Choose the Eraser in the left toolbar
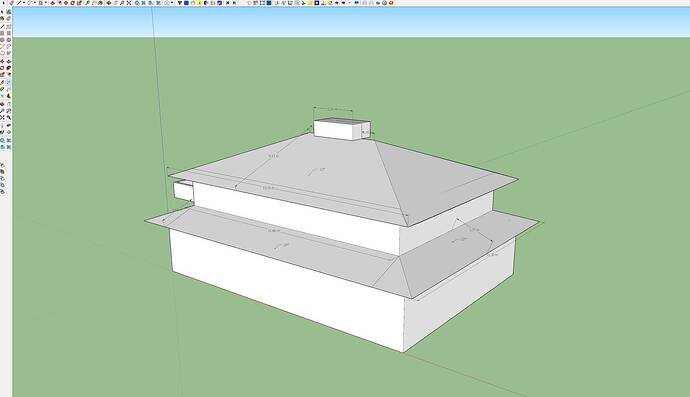 coord(9,18)
